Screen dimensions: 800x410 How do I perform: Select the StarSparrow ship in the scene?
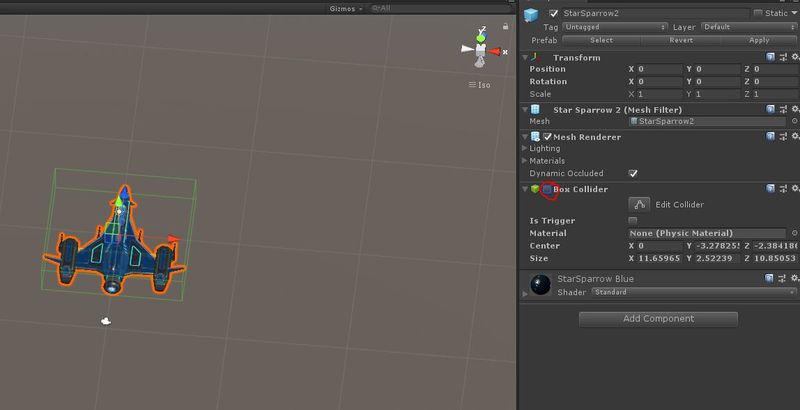[x=114, y=243]
